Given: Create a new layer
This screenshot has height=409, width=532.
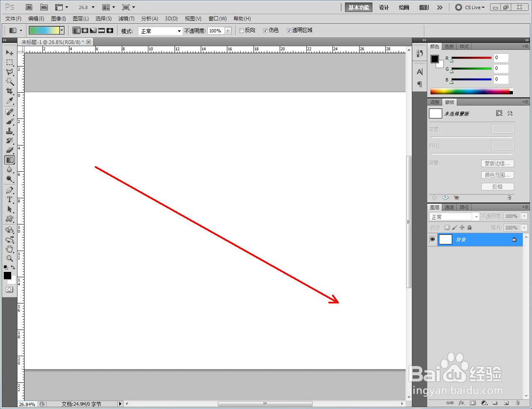Looking at the screenshot, I should pyautogui.click(x=506, y=403).
